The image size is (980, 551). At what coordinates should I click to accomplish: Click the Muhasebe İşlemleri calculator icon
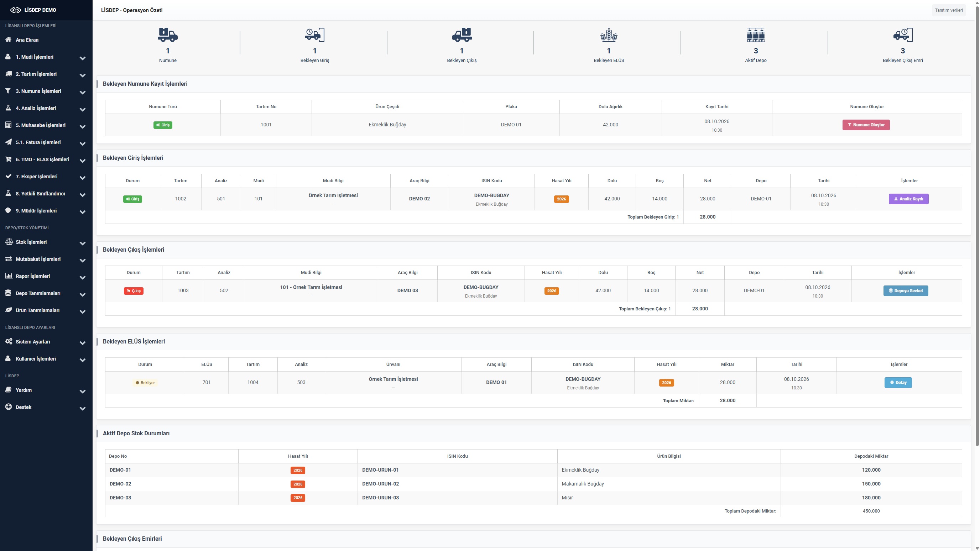pos(8,125)
